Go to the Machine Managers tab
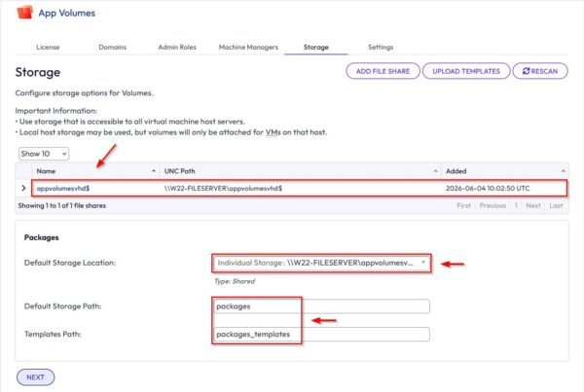This screenshot has width=584, height=392. click(x=248, y=48)
